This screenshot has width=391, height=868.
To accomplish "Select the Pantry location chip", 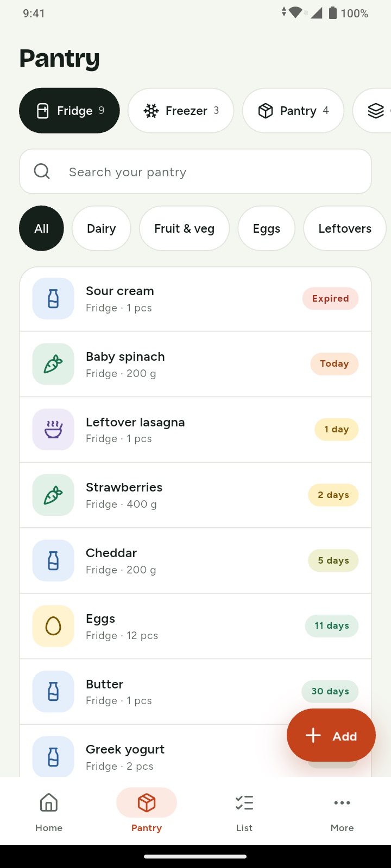I will [293, 111].
